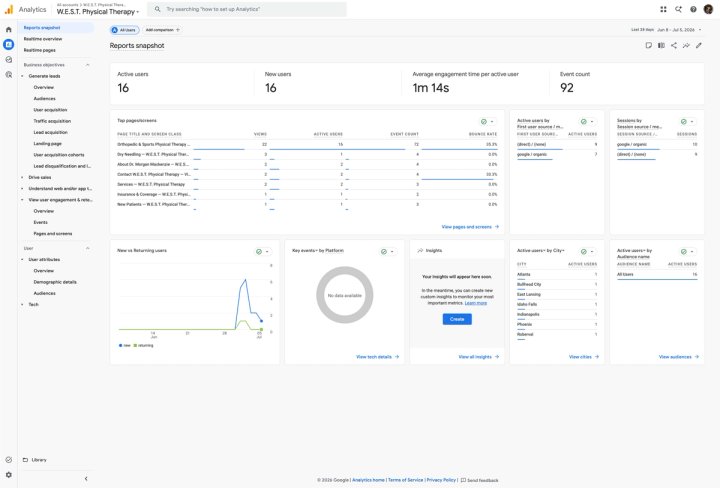Viewport: 720px width, 488px height.
Task: Click Bullhead City row in city table
Action: [557, 285]
